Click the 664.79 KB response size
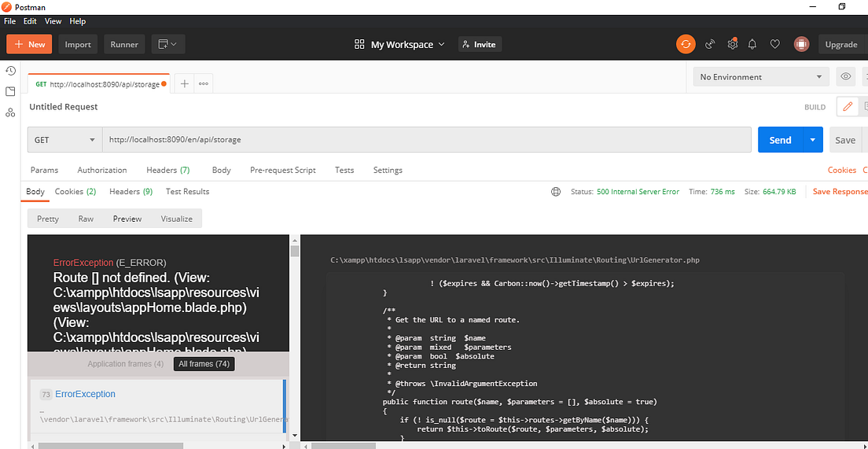 (779, 192)
